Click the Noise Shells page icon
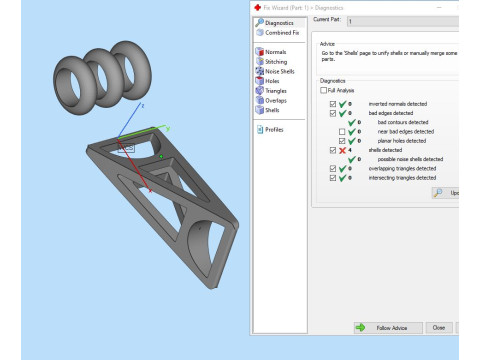The image size is (480, 360). pos(259,71)
